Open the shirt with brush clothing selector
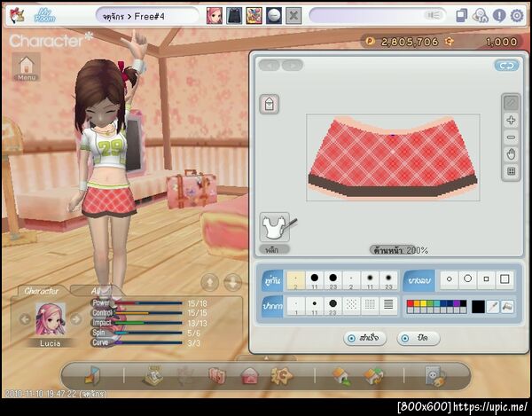The width and height of the screenshot is (532, 416). point(276,227)
